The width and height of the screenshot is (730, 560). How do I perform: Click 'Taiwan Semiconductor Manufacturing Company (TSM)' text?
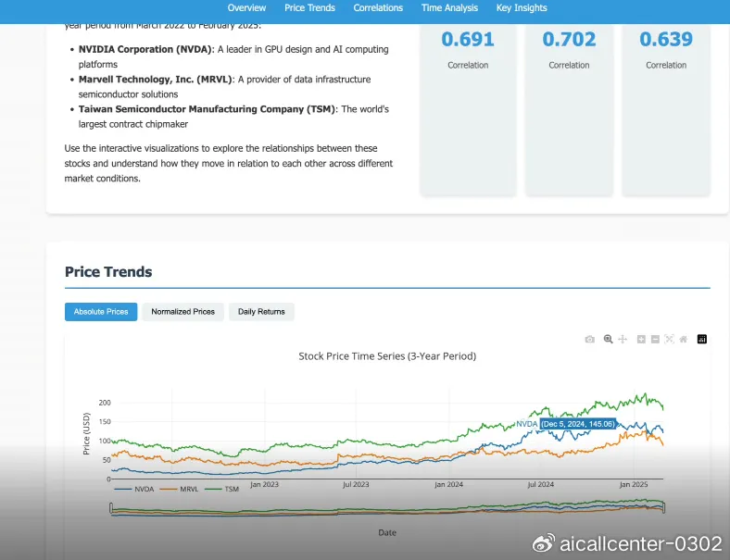click(207, 109)
